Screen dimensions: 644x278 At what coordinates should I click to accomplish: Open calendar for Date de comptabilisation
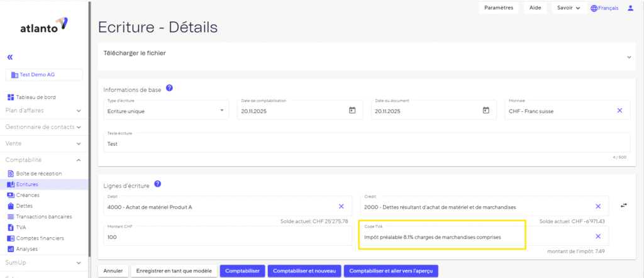coord(352,111)
